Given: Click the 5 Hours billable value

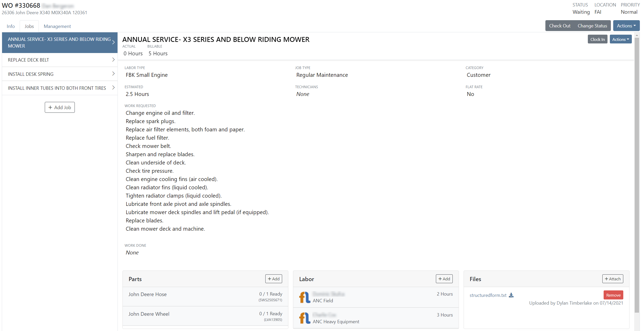Looking at the screenshot, I should 158,54.
